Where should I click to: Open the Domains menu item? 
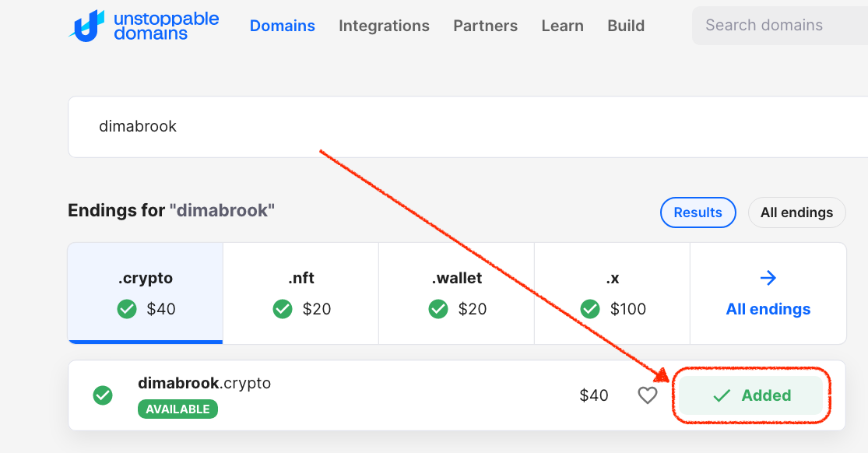click(x=283, y=26)
